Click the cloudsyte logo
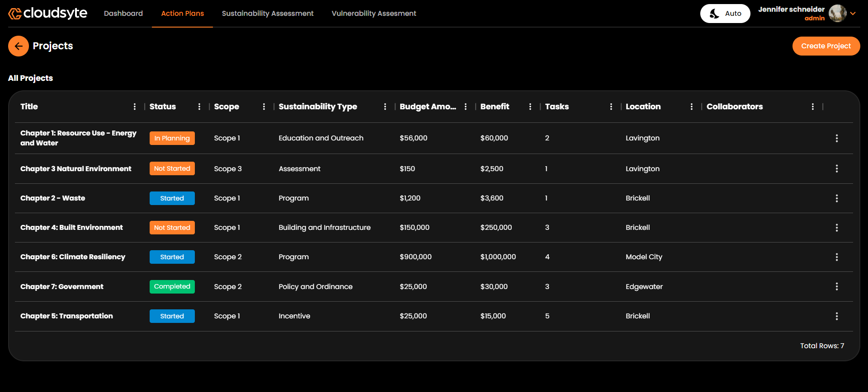 [48, 14]
